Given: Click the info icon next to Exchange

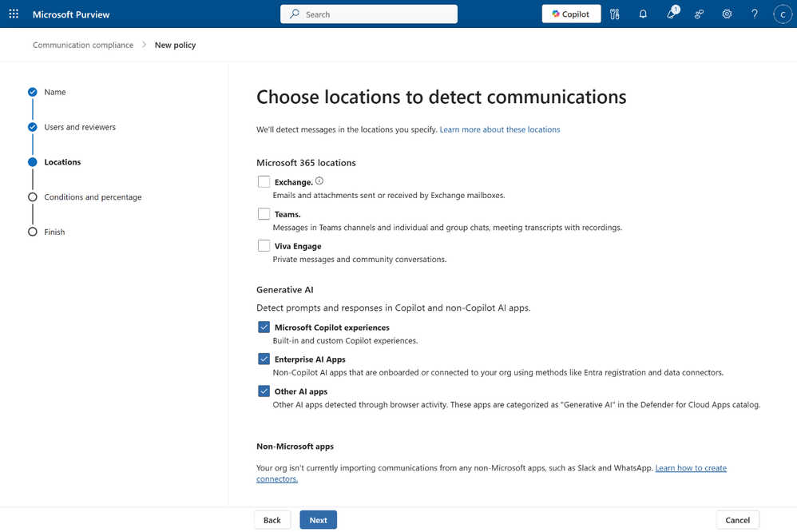Looking at the screenshot, I should pos(319,181).
